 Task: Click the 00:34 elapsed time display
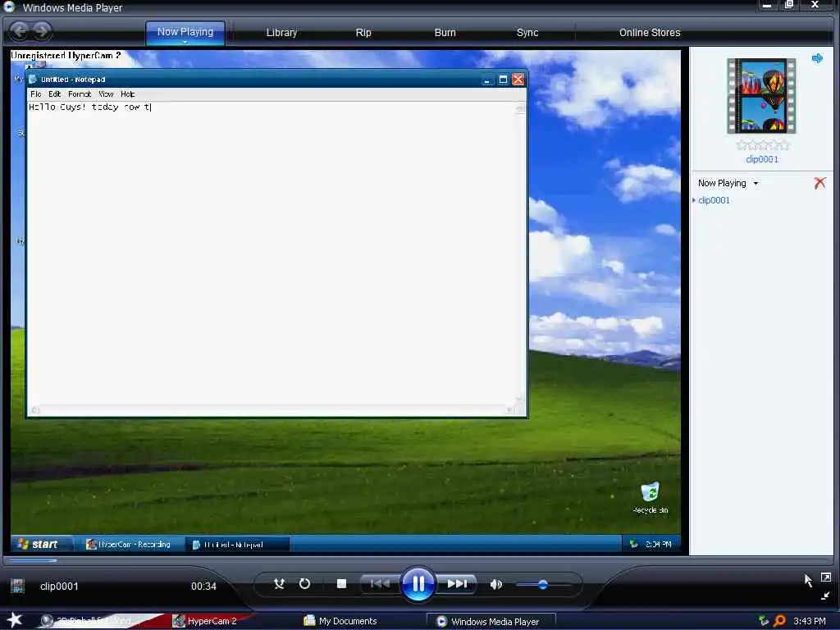203,586
